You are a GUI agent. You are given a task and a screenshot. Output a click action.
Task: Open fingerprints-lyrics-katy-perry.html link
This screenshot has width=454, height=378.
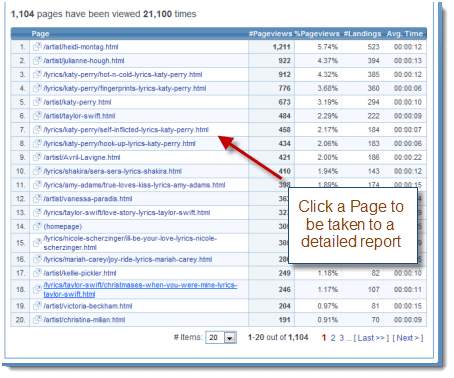[x=125, y=88]
